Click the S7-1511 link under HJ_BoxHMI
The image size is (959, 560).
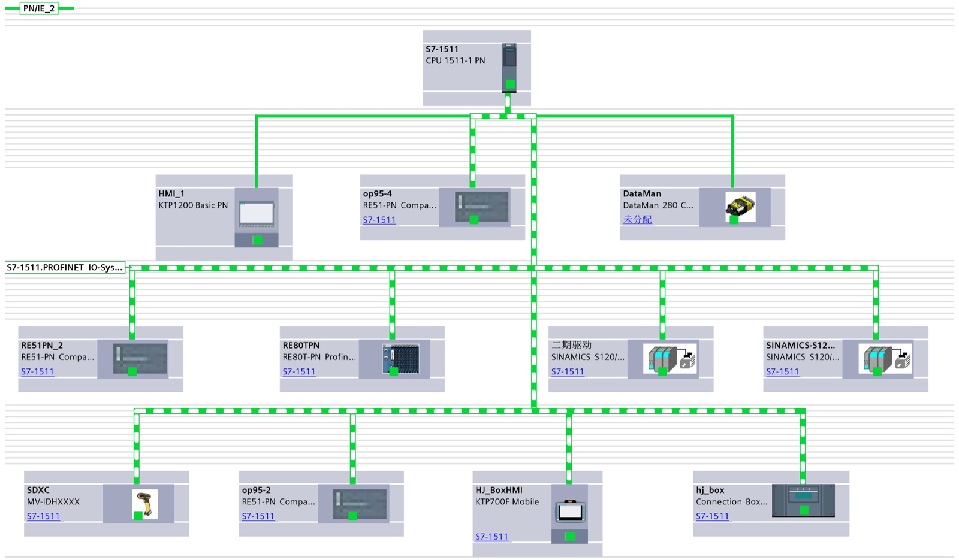point(491,537)
